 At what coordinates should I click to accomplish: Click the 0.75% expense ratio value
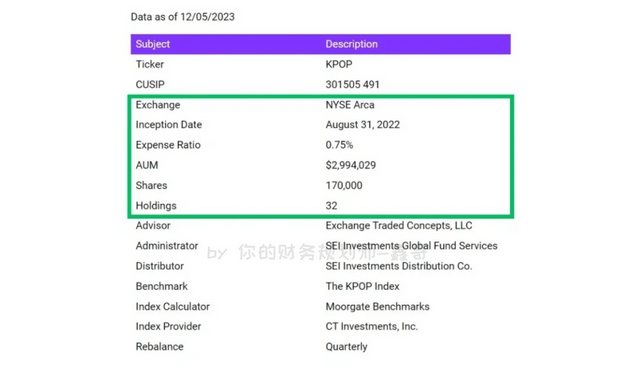[339, 145]
